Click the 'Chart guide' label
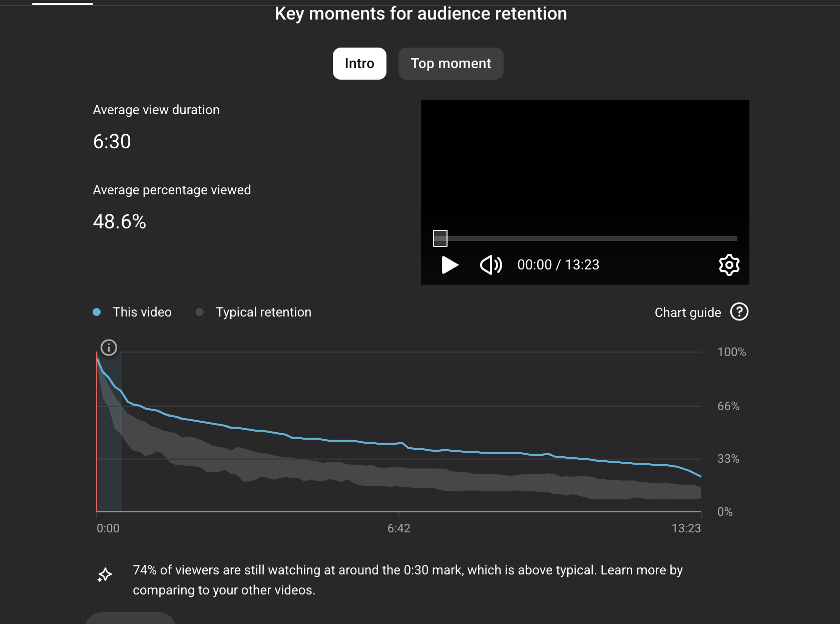The image size is (840, 624). tap(687, 312)
